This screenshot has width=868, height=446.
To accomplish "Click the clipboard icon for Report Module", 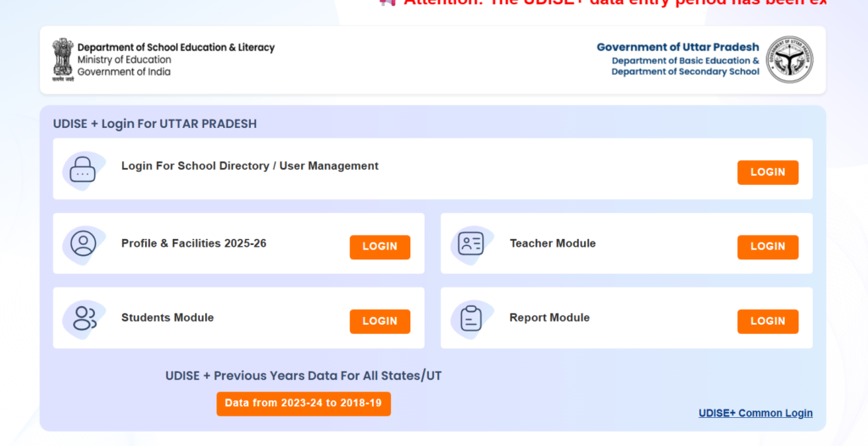I will click(x=471, y=318).
